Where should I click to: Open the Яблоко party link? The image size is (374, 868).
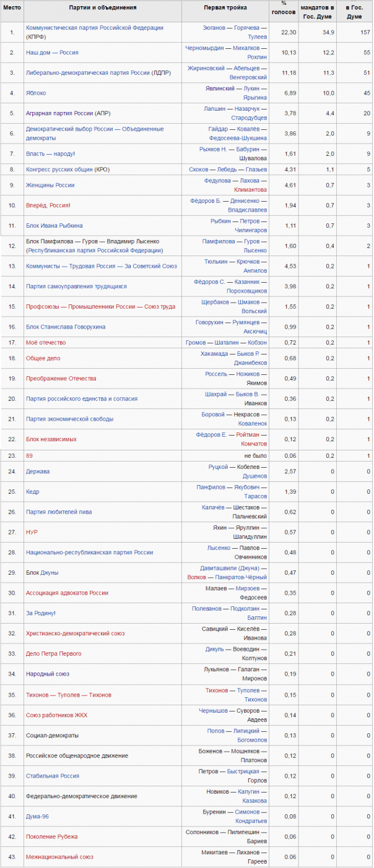pos(36,93)
